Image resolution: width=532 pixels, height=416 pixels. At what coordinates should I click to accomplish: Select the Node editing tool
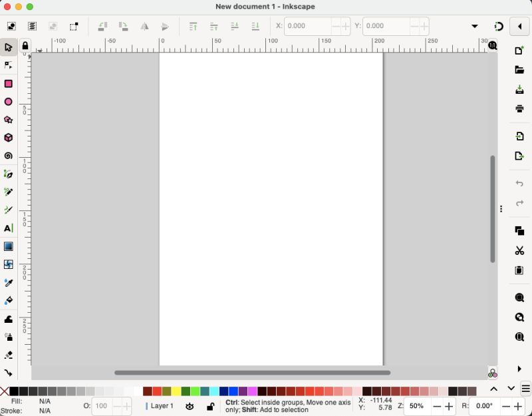click(x=9, y=65)
